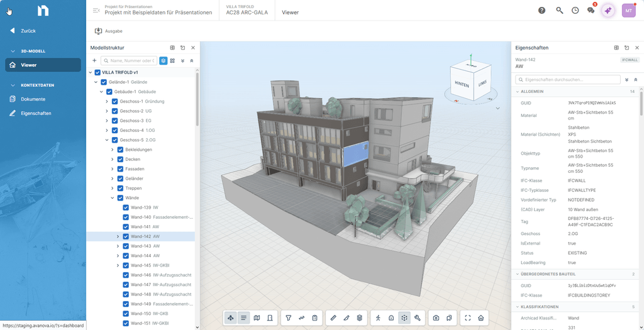
Task: Toggle the blue cube view mode in Modellstruktur
Action: pyautogui.click(x=164, y=61)
